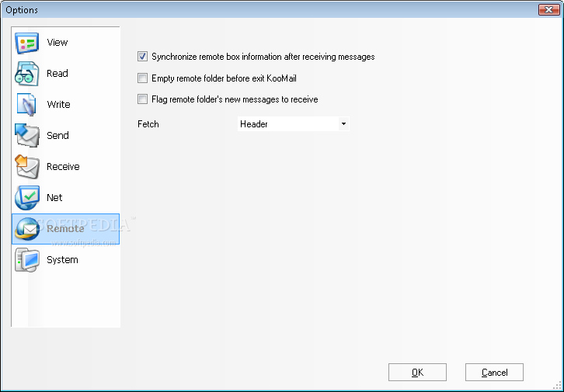Click the Remote globe-mail icon

click(x=26, y=228)
